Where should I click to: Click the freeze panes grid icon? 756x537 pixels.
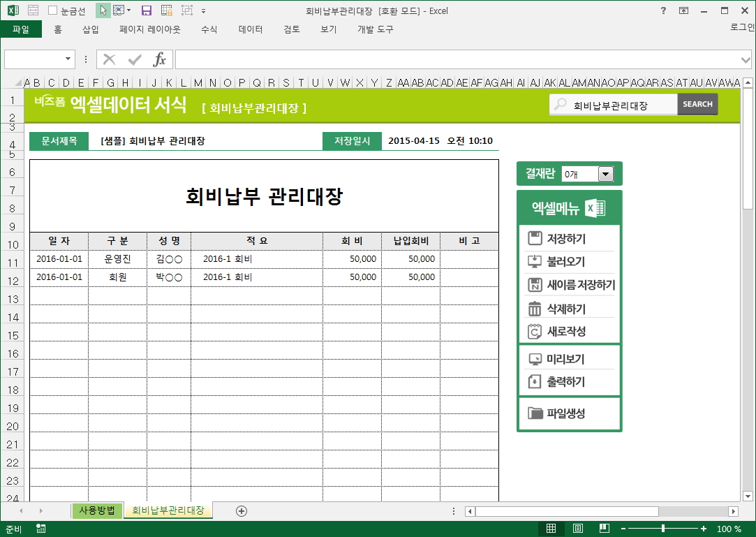(118, 10)
